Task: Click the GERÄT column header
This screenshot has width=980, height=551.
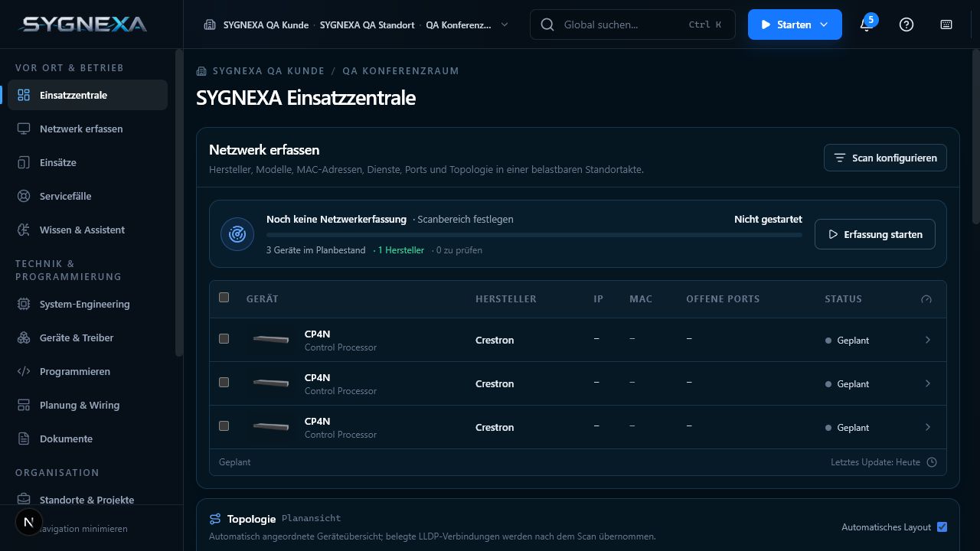Action: [263, 299]
